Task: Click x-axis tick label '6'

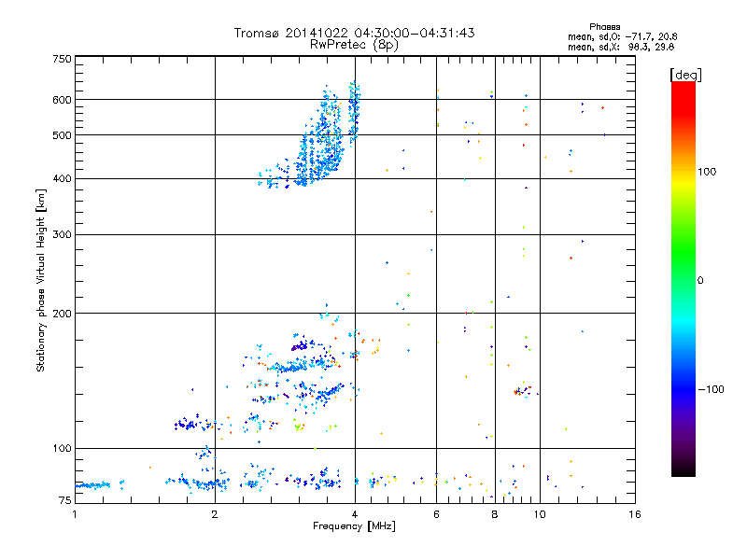Action: [x=436, y=514]
